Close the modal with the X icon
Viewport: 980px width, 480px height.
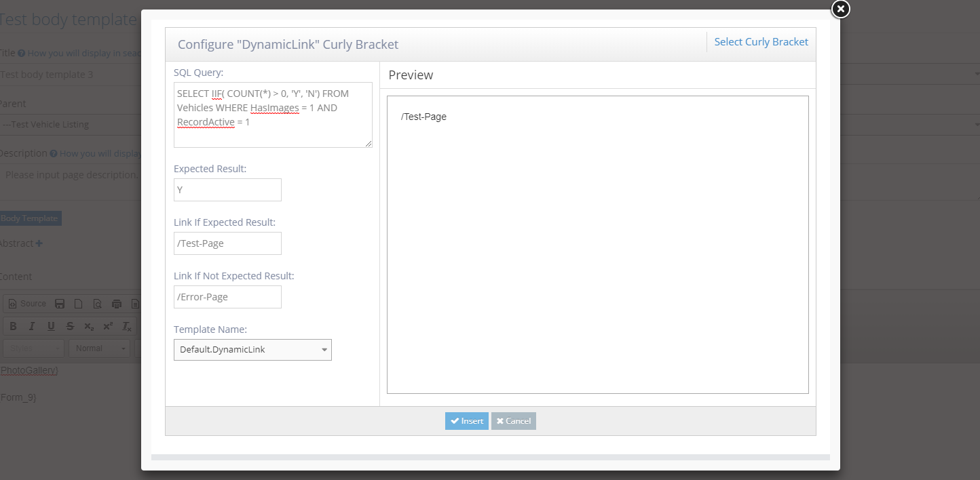[x=840, y=9]
